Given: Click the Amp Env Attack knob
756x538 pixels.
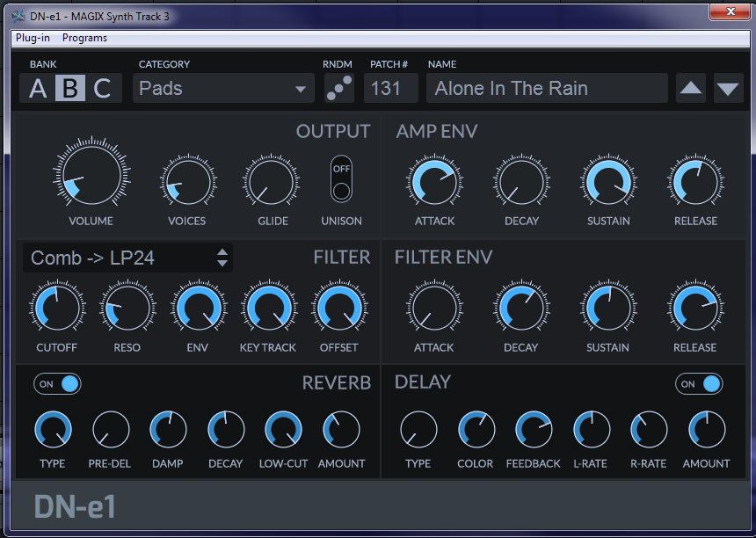Looking at the screenshot, I should [434, 183].
